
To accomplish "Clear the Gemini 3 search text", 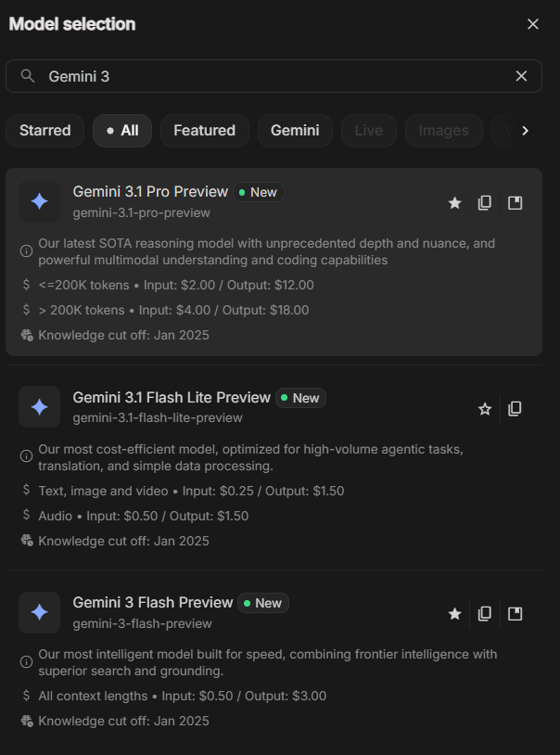I will [x=522, y=76].
